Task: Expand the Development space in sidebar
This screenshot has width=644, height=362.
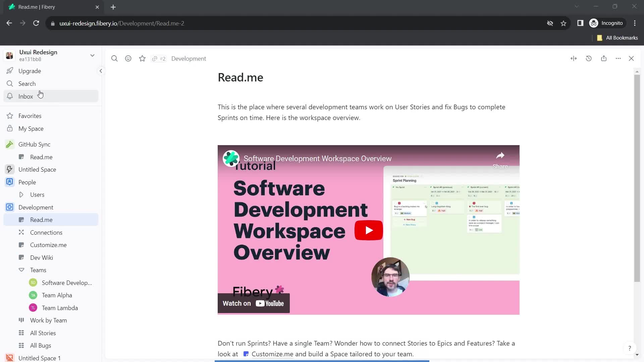Action: tap(36, 207)
